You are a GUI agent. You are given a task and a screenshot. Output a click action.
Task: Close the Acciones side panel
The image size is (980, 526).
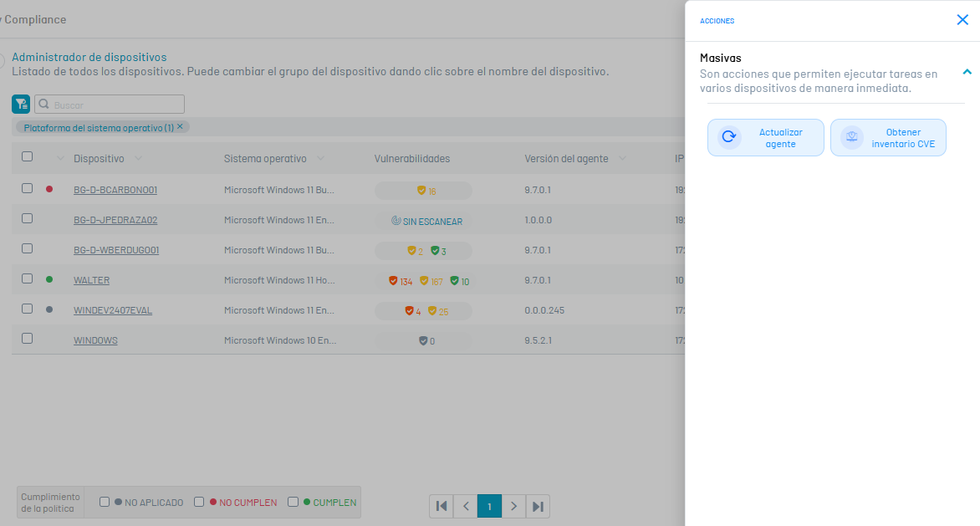pyautogui.click(x=962, y=20)
